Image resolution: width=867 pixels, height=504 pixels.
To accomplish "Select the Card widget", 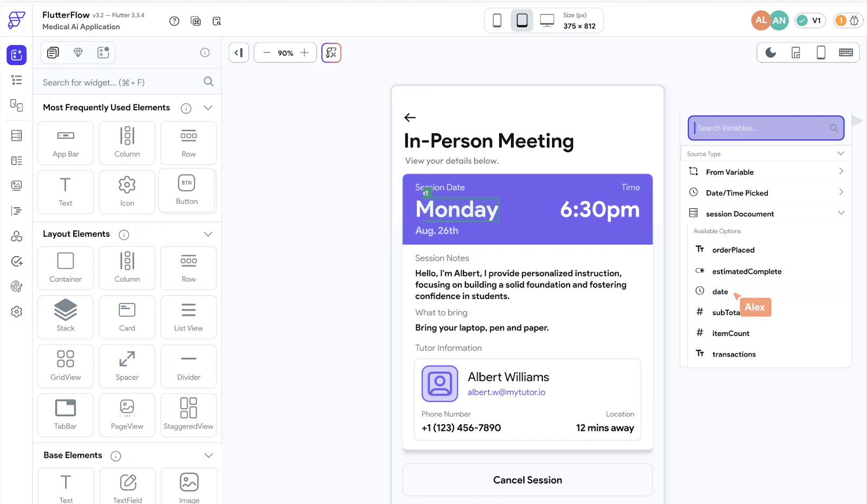I will coord(127,317).
